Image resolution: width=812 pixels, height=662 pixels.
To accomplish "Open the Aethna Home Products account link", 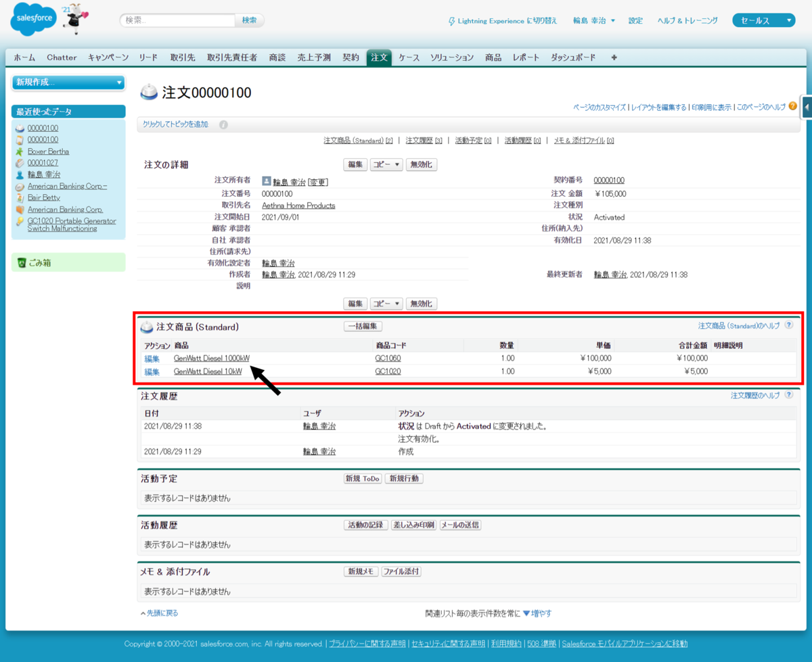I will [298, 206].
